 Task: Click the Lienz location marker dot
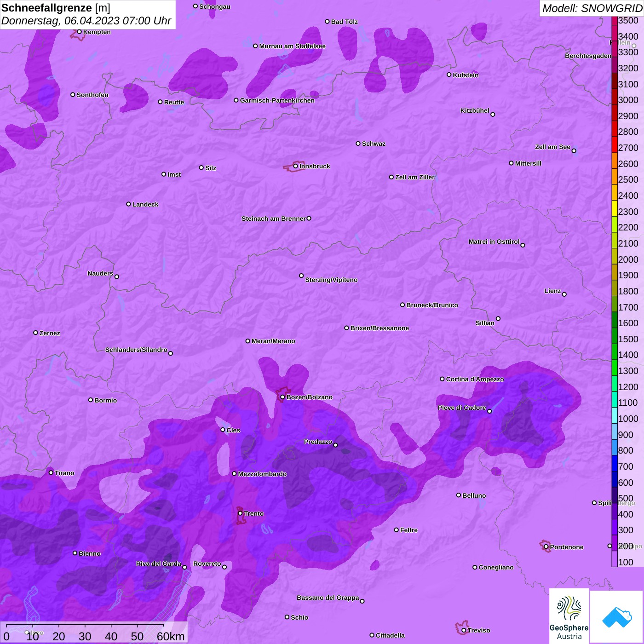click(564, 294)
